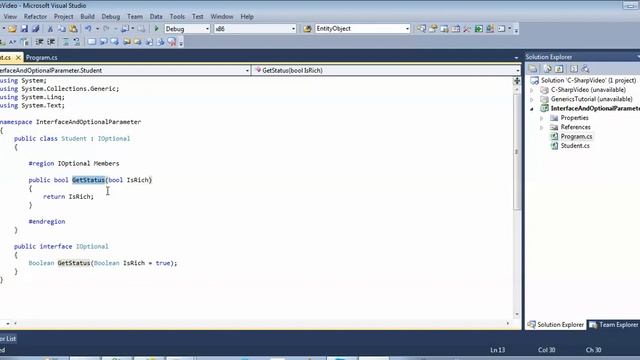
Task: Click the Find in Files icon beside EntityObject
Action: pyautogui.click(x=307, y=29)
